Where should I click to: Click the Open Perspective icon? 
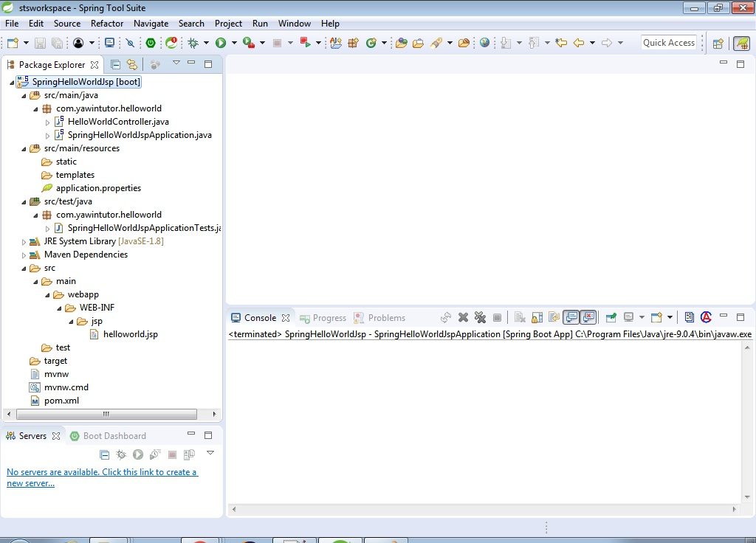(x=718, y=44)
